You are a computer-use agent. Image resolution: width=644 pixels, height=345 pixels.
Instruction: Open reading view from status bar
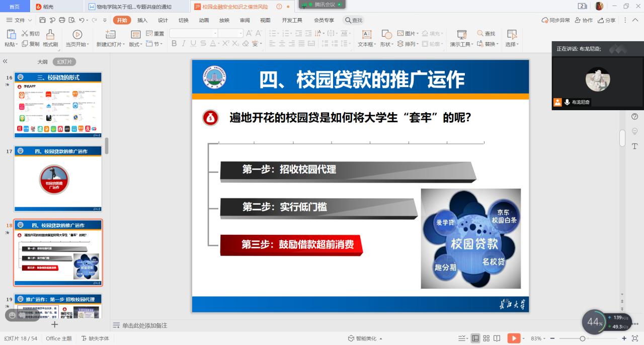tap(497, 338)
